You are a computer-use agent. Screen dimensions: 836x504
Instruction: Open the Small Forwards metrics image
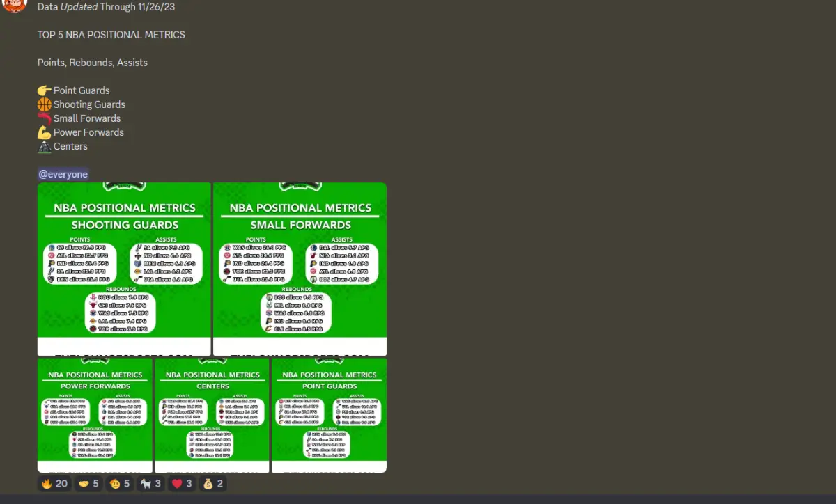(x=300, y=268)
